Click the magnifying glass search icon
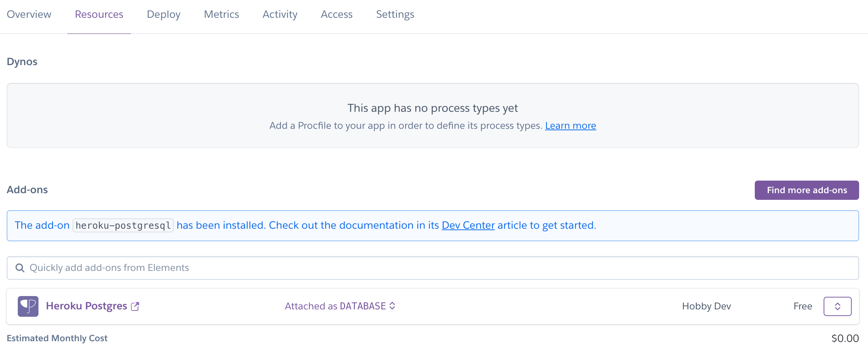This screenshot has height=356, width=868. (x=20, y=268)
